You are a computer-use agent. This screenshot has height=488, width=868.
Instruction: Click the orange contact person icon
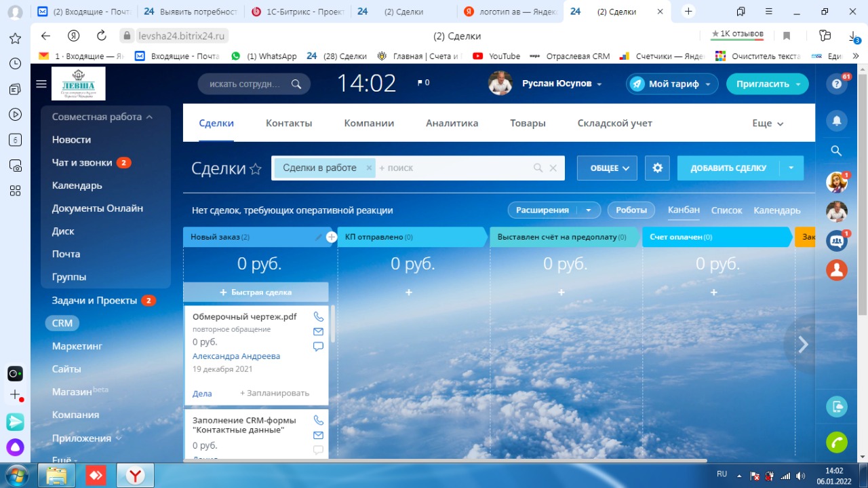pos(837,270)
